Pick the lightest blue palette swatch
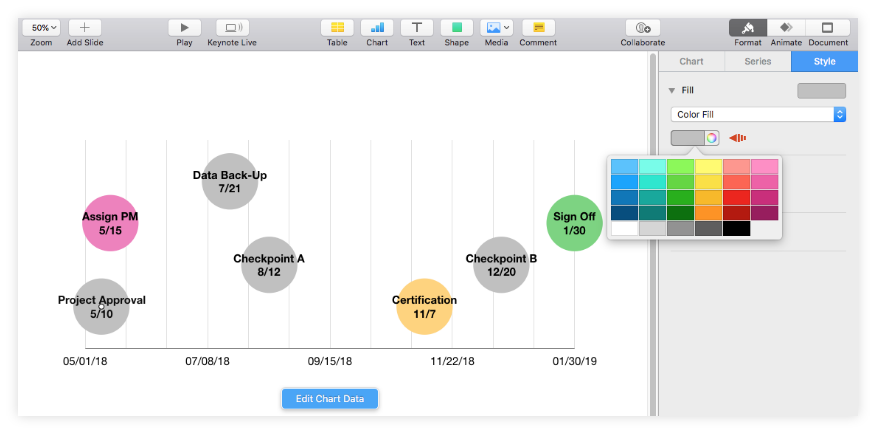 pos(625,166)
